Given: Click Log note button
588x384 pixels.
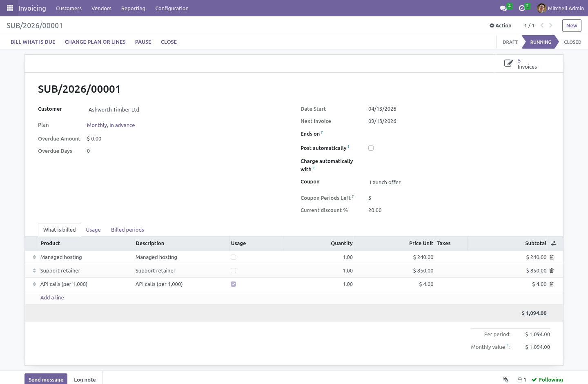Looking at the screenshot, I should [x=85, y=379].
